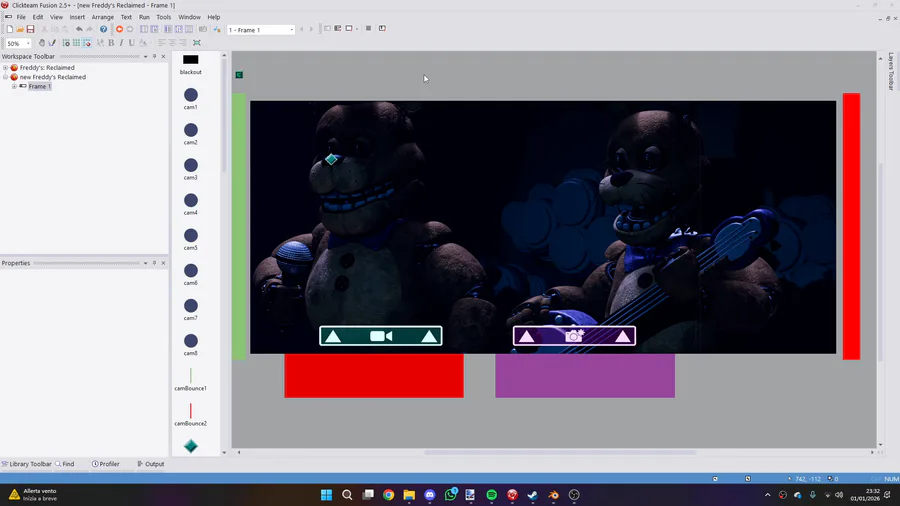The width and height of the screenshot is (900, 506).
Task: Toggle Underline text formatting
Action: [131, 43]
